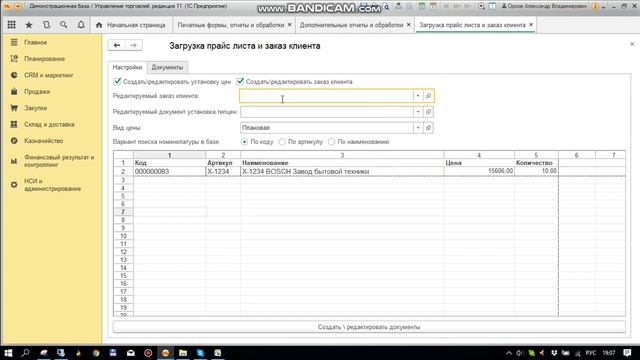This screenshot has width=640, height=360.
Task: Close Печатные формы, отчеты и обработки tab
Action: tap(289, 25)
